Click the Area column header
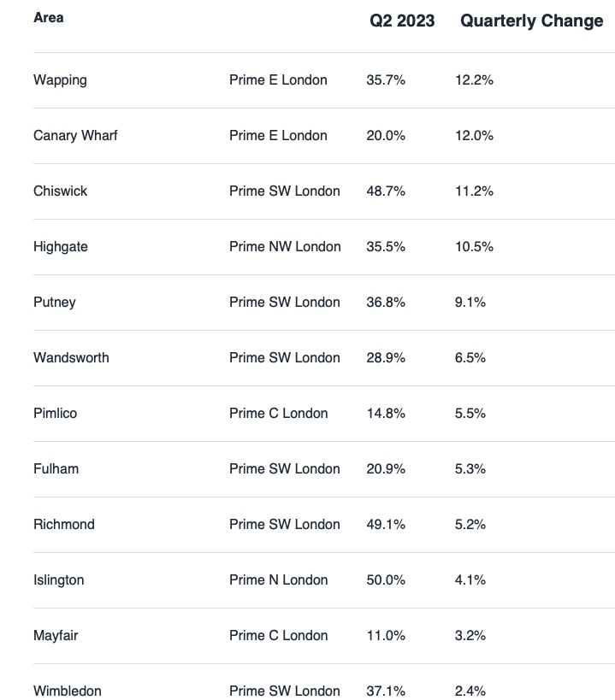 click(49, 18)
